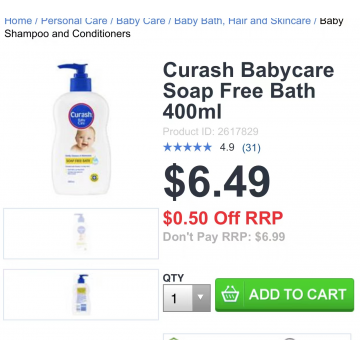The width and height of the screenshot is (360, 360).
Task: Click the $6.49 price text
Action: tap(217, 182)
